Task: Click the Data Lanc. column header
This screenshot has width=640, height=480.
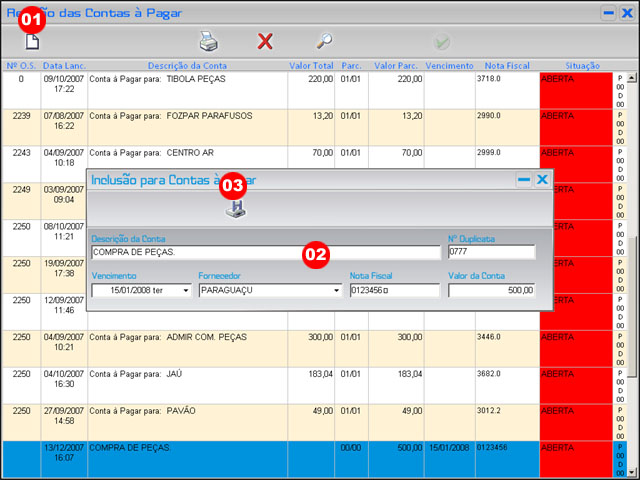Action: [64, 65]
